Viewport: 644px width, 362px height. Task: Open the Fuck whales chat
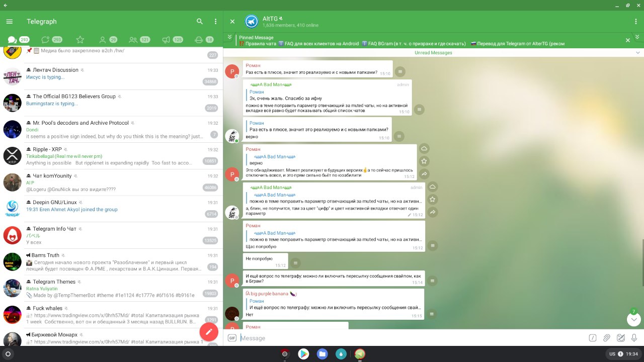click(x=111, y=315)
